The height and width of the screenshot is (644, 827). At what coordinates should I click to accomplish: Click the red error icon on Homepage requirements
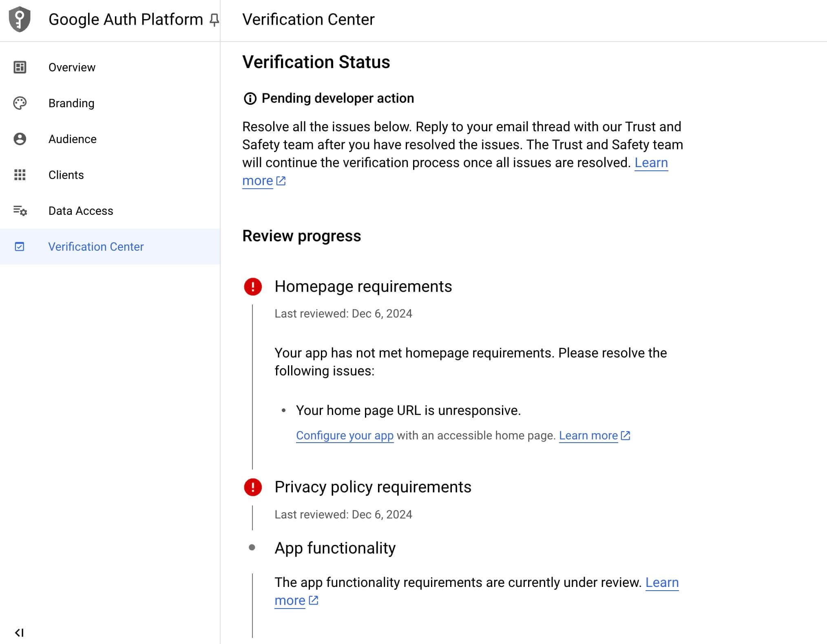click(x=253, y=287)
